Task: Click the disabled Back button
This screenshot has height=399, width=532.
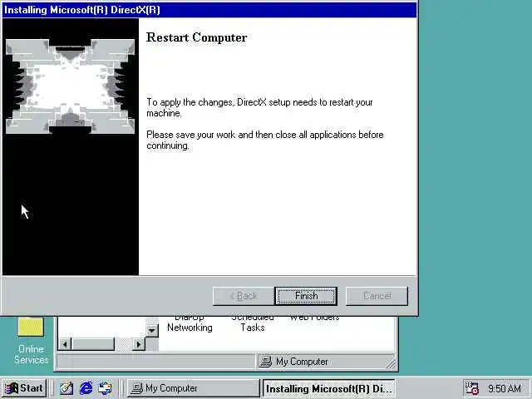Action: point(244,296)
